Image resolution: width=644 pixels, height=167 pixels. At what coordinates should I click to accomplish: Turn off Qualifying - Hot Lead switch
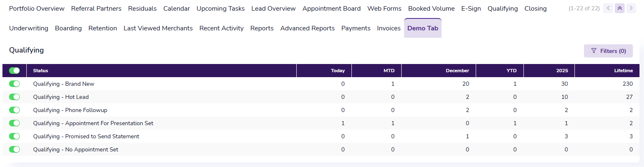pyautogui.click(x=14, y=97)
